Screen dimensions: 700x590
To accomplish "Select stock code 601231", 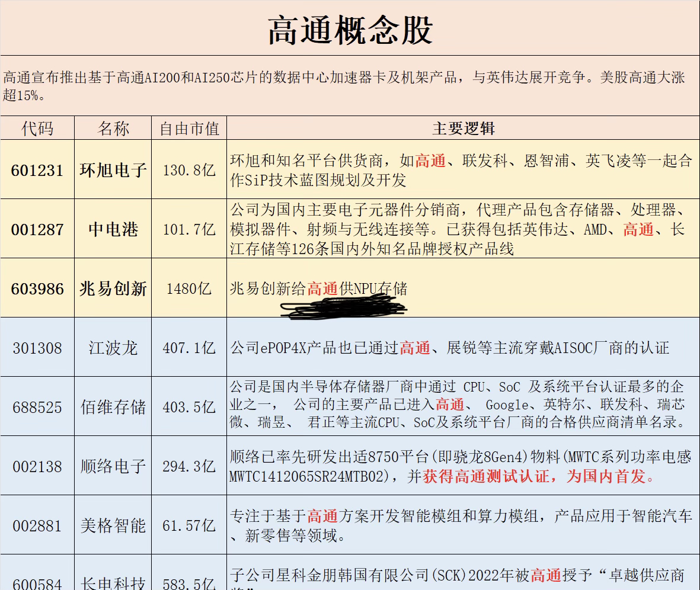I will click(37, 170).
